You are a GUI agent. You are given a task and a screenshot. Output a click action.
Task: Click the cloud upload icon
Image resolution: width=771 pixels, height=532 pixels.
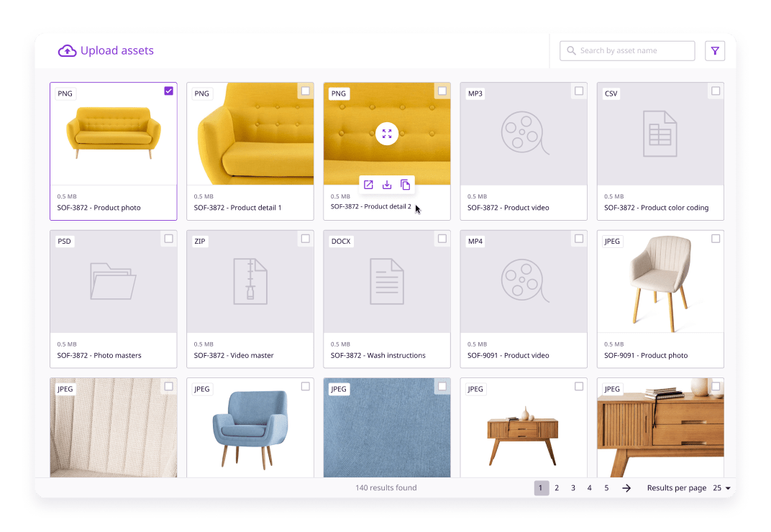(x=67, y=50)
